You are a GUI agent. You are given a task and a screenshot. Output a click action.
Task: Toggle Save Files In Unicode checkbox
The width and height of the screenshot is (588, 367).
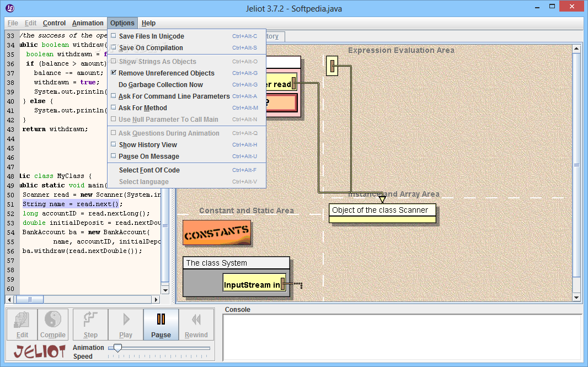114,36
